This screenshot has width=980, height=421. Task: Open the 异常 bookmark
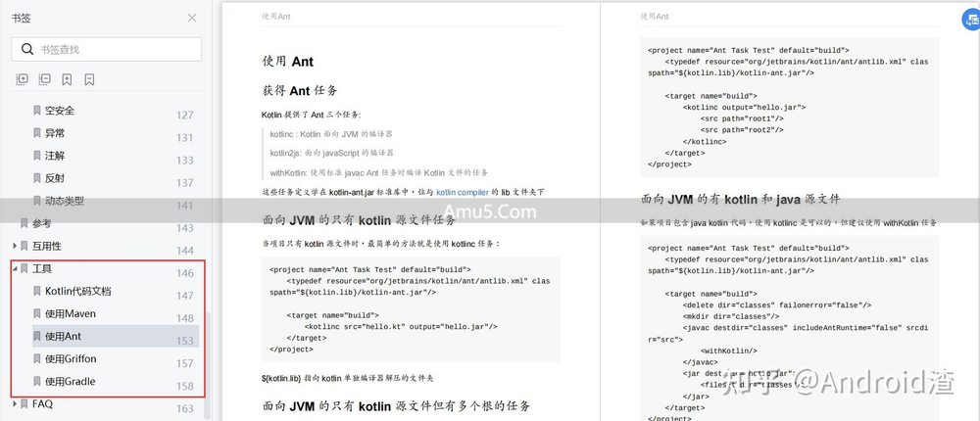(x=54, y=133)
